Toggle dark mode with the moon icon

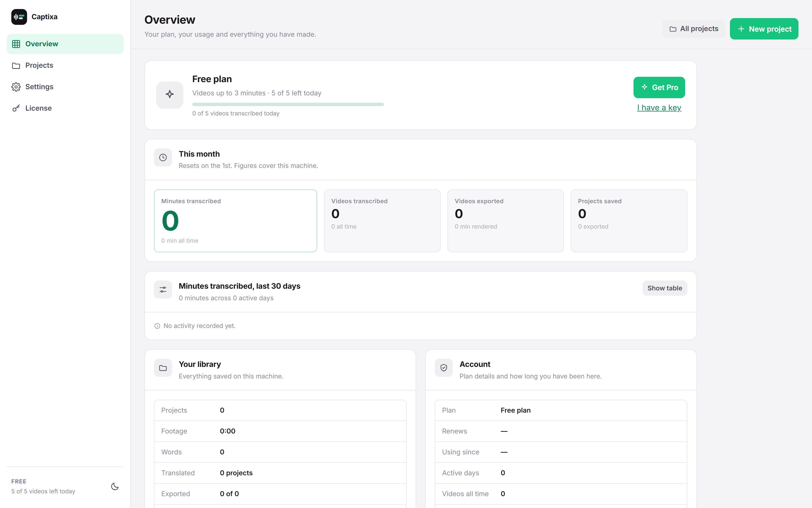point(115,486)
